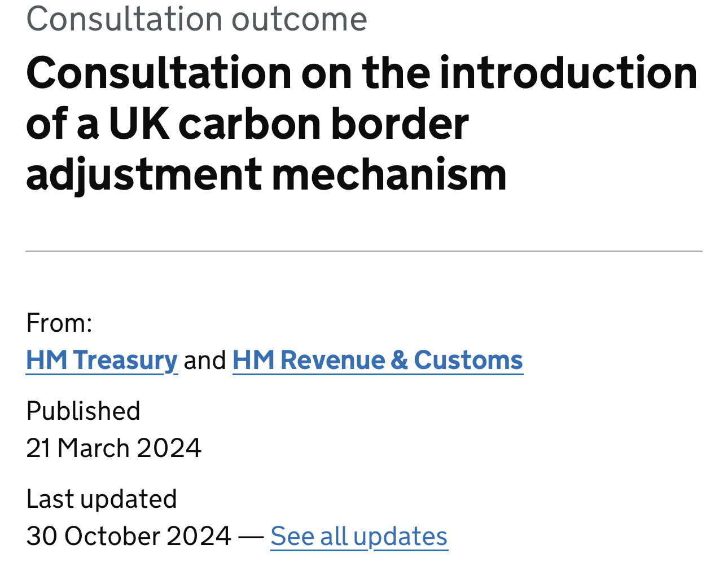Select the 30 October 2024 update date
This screenshot has width=728, height=580.
(129, 536)
